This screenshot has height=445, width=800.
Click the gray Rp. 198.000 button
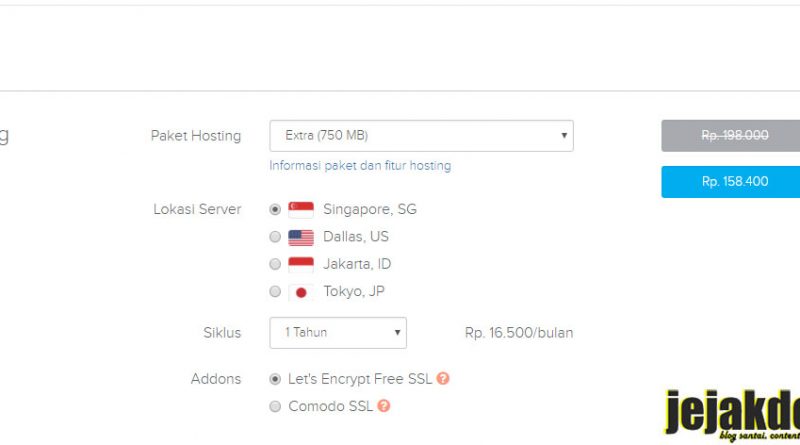731,136
